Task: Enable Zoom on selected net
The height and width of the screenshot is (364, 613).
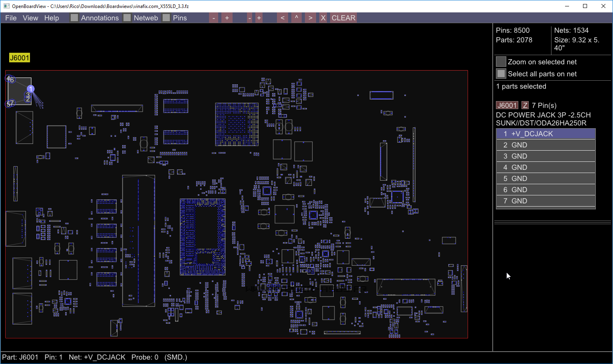Action: point(501,62)
